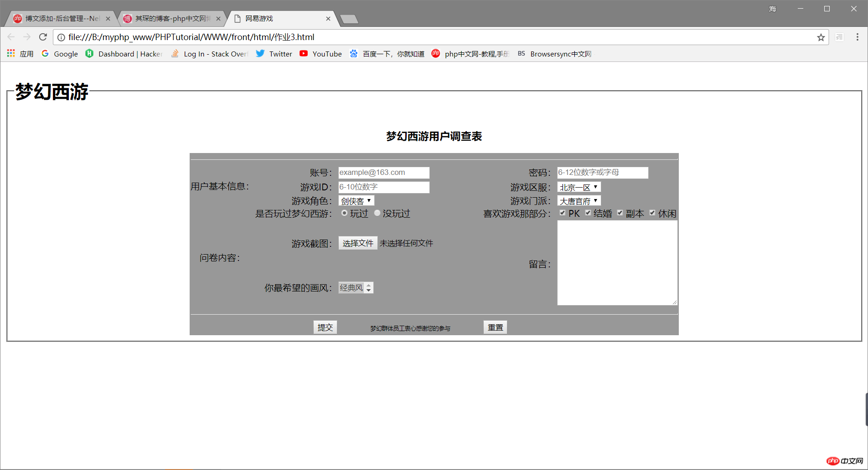Open a new browser tab
Image resolution: width=868 pixels, height=470 pixels.
349,19
